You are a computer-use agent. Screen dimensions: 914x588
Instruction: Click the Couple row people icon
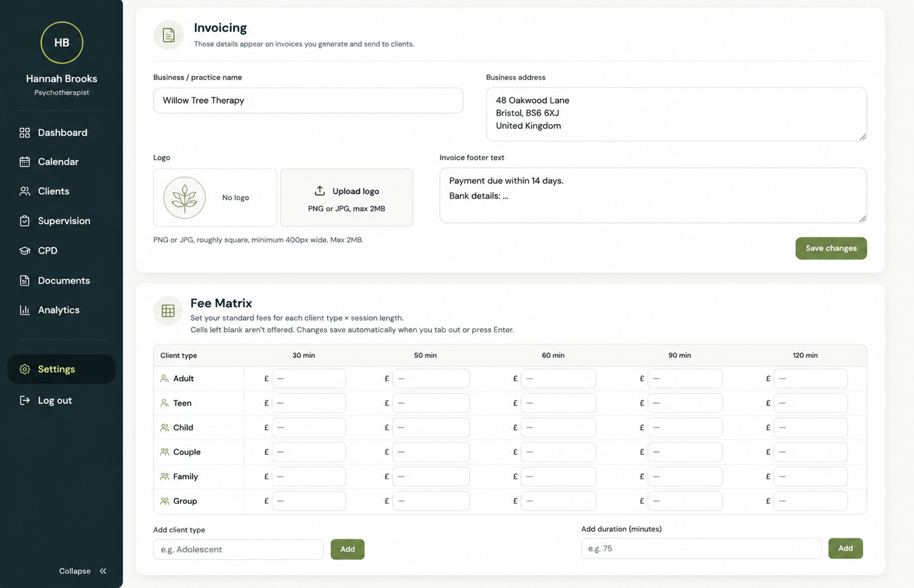coord(164,452)
